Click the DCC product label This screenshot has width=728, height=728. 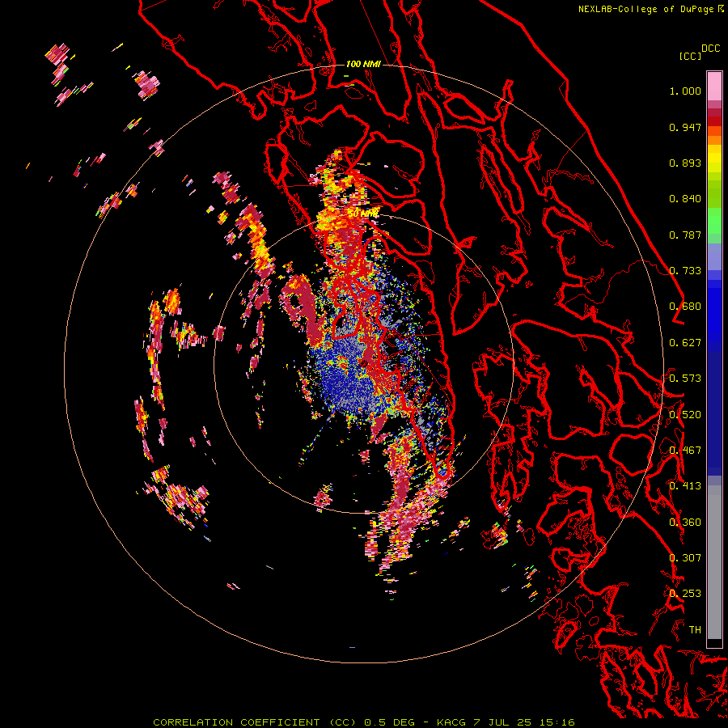pos(710,49)
